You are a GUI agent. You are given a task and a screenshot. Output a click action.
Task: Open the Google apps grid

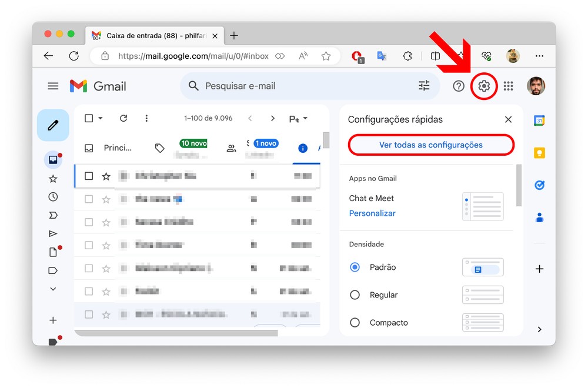coord(509,86)
